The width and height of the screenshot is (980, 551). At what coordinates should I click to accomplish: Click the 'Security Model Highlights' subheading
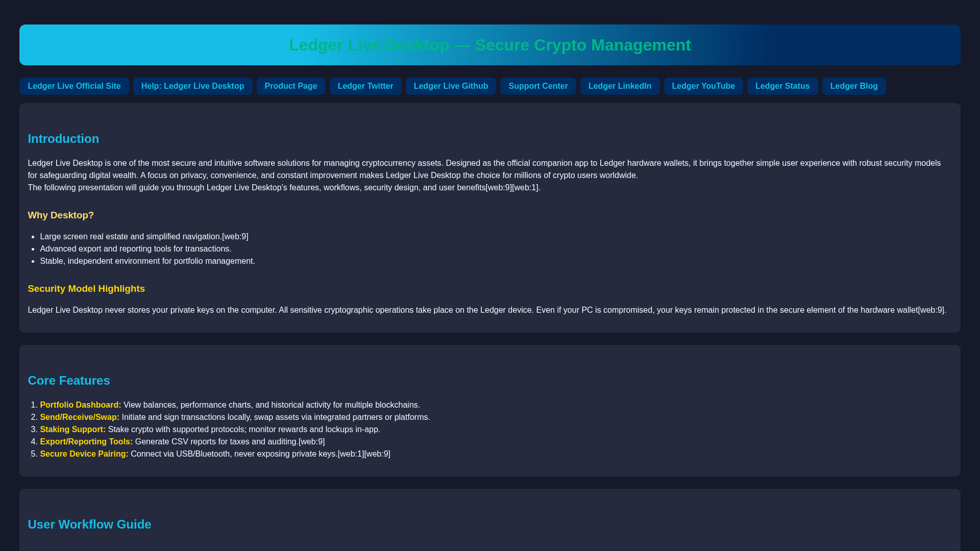pos(86,289)
